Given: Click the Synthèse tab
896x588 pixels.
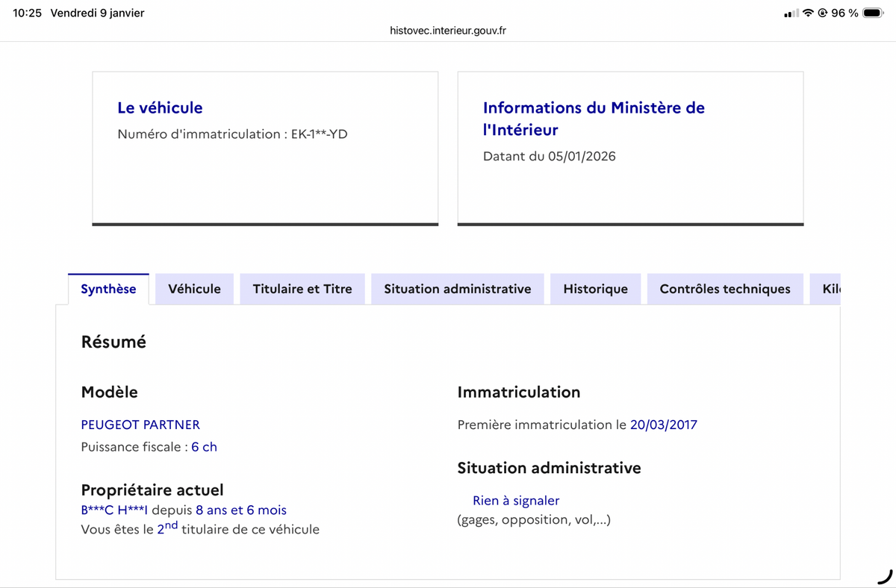Looking at the screenshot, I should (x=108, y=289).
